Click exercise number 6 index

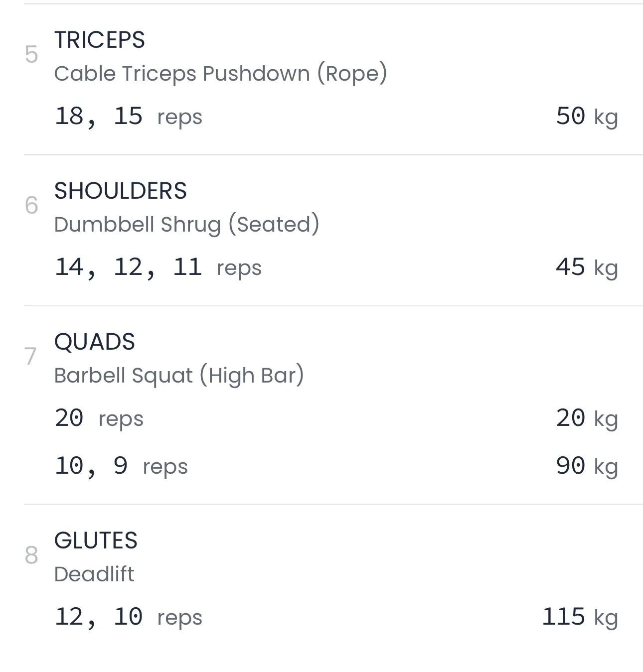[x=31, y=205]
